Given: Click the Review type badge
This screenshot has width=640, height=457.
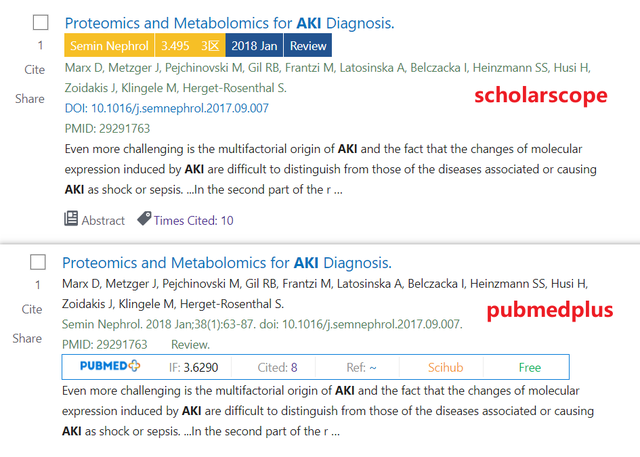Looking at the screenshot, I should (308, 45).
